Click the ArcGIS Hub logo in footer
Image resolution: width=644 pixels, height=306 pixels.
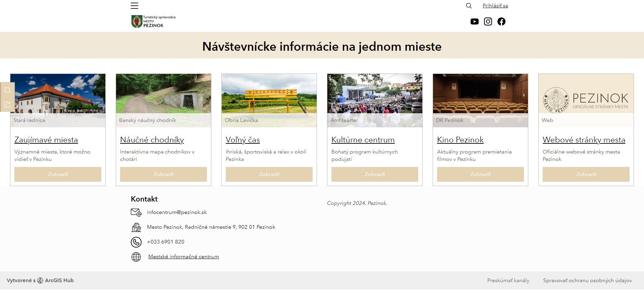pos(40,280)
